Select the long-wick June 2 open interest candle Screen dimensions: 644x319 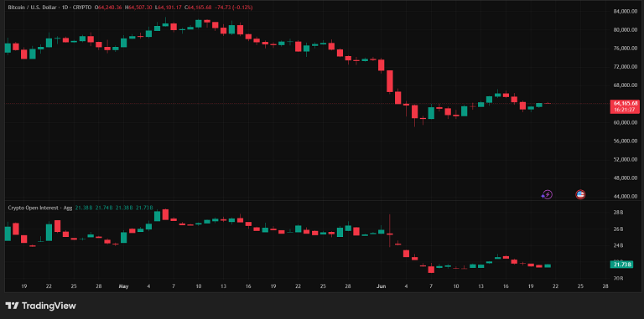[x=389, y=231]
